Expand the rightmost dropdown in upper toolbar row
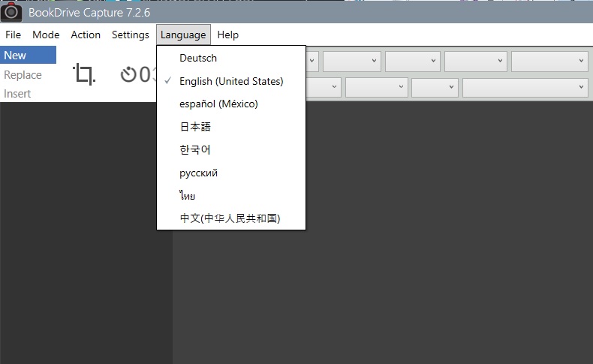This screenshot has height=364, width=593. (x=549, y=61)
